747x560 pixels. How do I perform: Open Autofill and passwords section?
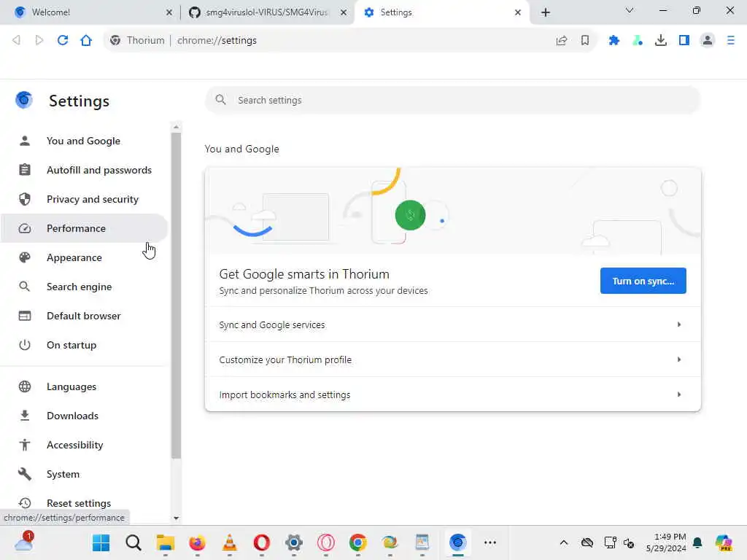point(84,170)
